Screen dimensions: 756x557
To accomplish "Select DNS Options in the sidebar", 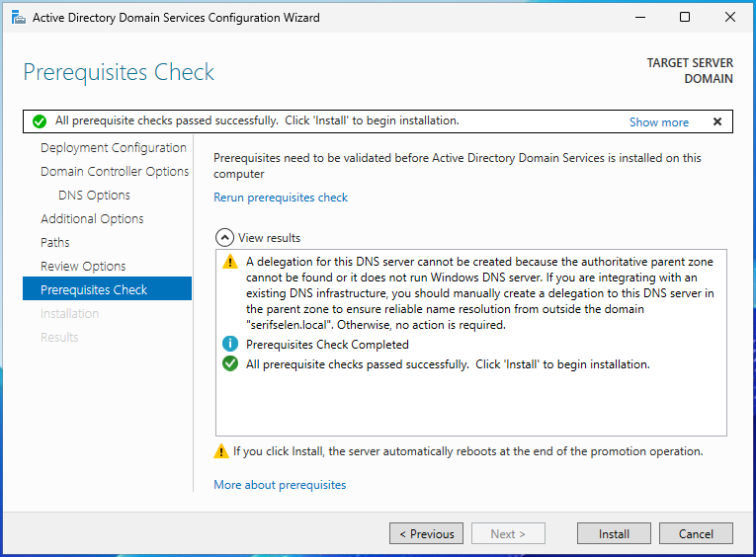I will (x=94, y=196).
